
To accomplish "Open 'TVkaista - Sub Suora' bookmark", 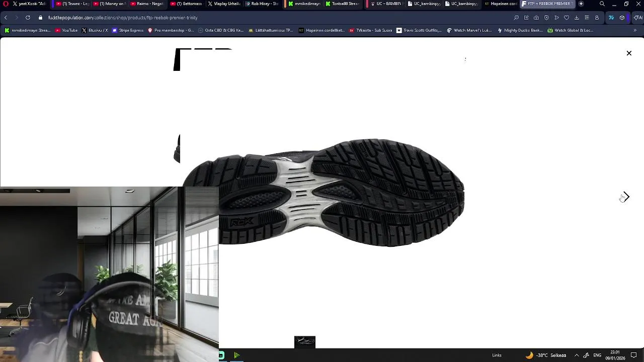I will coord(370,30).
